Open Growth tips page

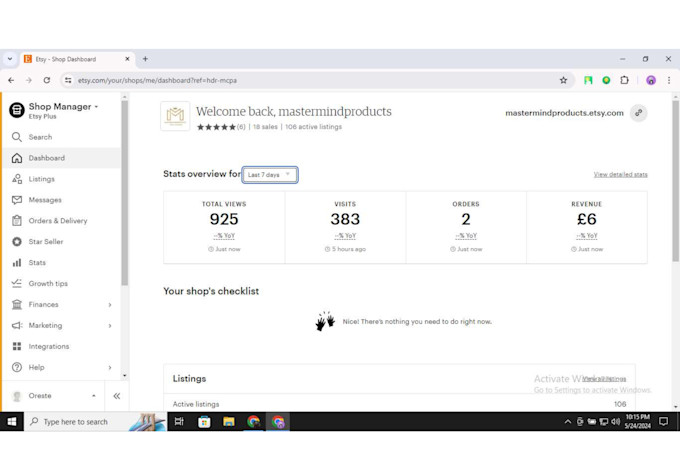[x=61, y=283]
